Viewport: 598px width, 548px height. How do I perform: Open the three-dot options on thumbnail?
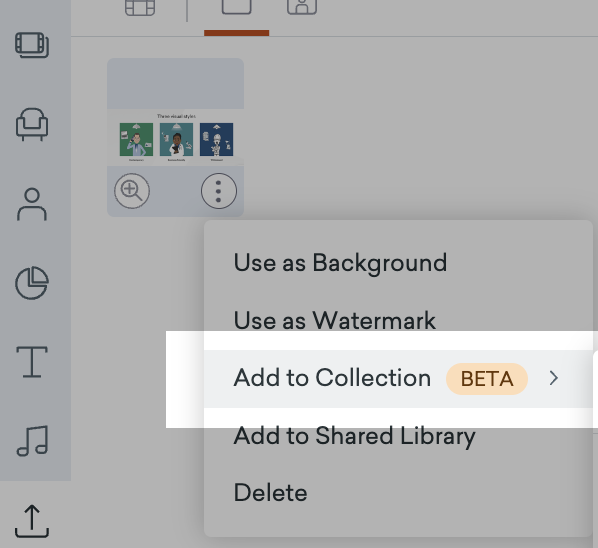219,191
